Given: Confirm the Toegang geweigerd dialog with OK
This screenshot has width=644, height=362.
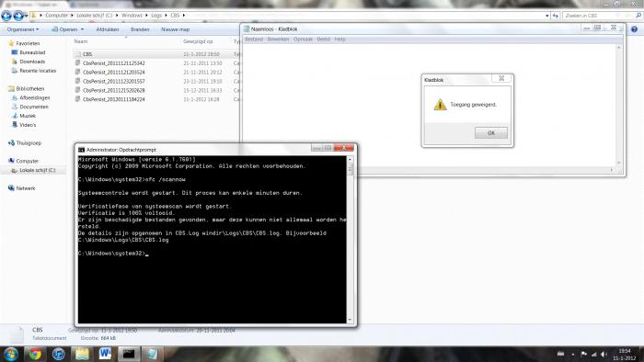Looking at the screenshot, I should (490, 133).
